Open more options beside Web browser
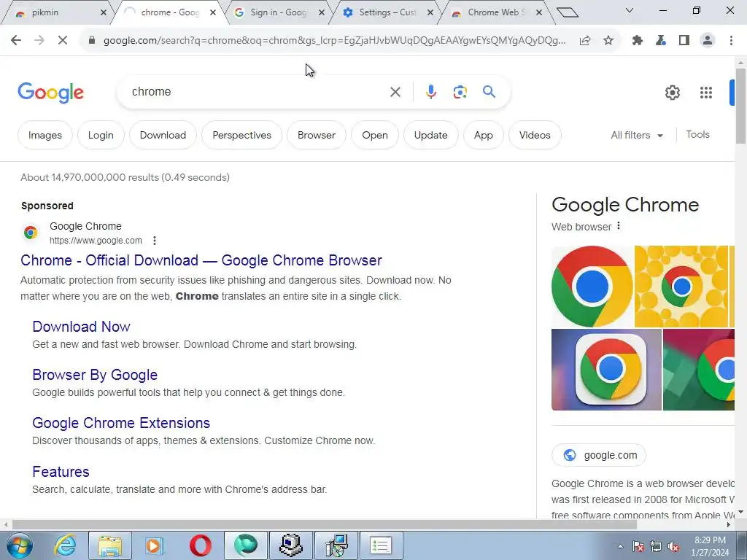 [619, 226]
